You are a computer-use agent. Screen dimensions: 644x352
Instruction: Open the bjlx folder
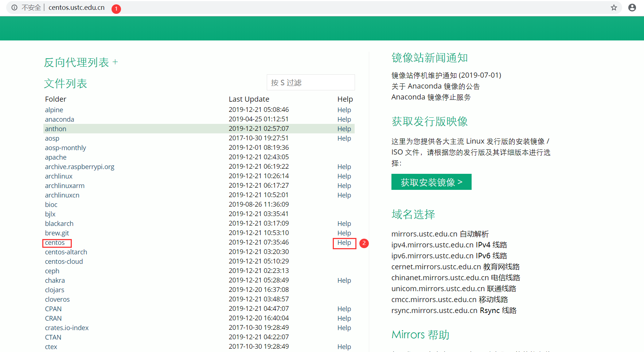click(50, 214)
